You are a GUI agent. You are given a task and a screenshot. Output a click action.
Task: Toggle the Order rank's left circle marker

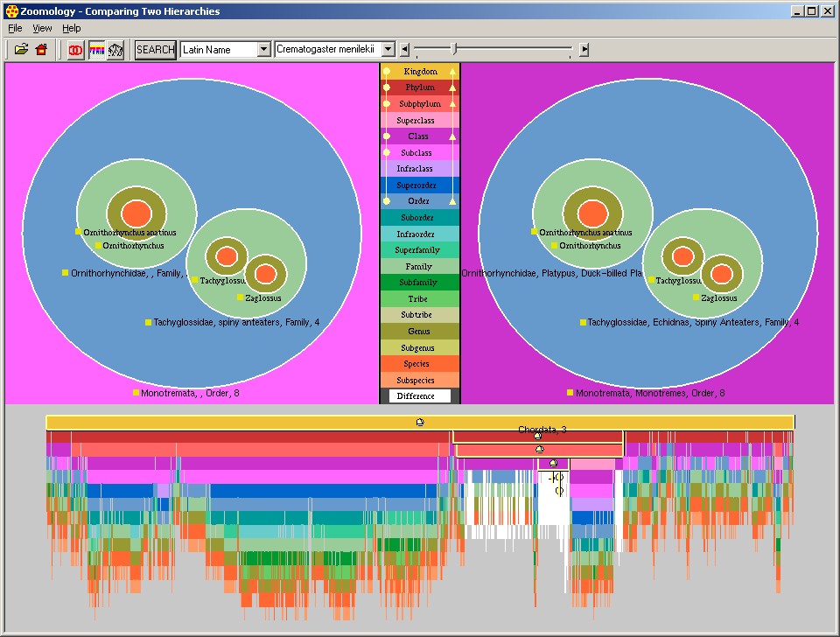point(387,201)
